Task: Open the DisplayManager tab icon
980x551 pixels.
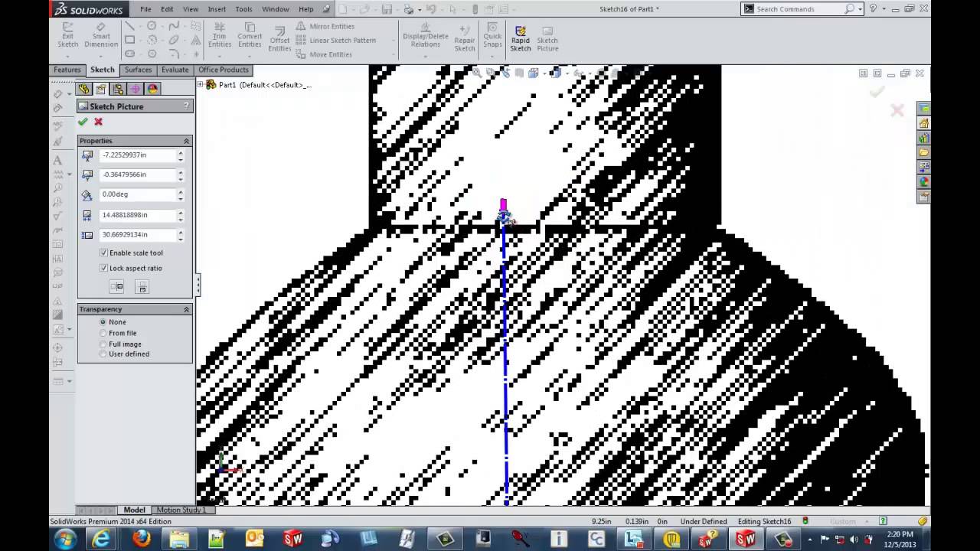Action: [152, 89]
